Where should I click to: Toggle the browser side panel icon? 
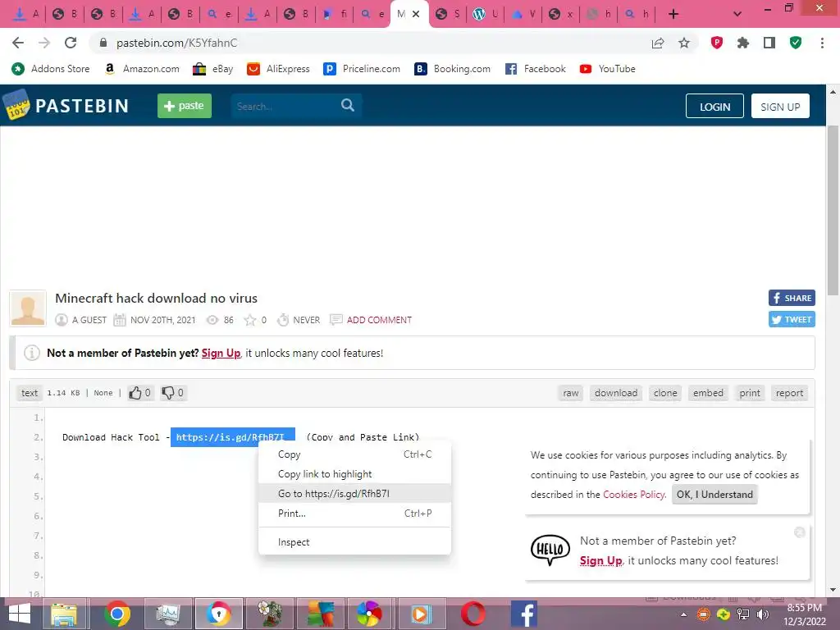(x=769, y=43)
